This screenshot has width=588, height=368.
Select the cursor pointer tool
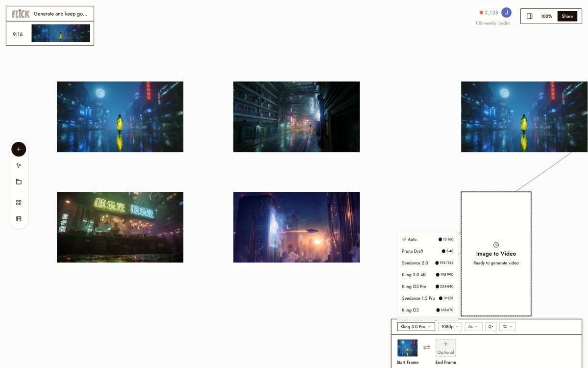pyautogui.click(x=19, y=166)
